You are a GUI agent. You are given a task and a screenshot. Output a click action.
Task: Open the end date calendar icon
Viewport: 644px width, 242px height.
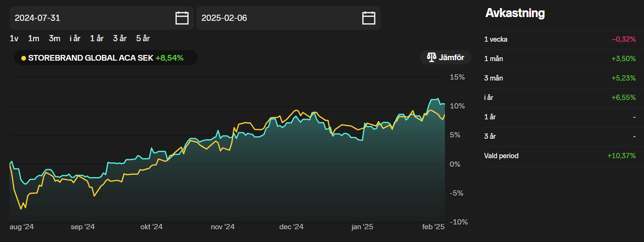(x=368, y=18)
